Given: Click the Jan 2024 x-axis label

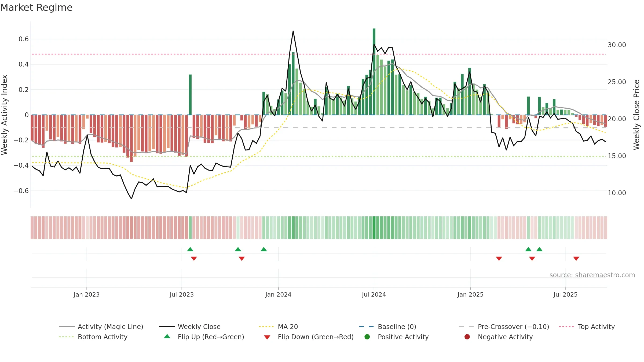Looking at the screenshot, I should [278, 294].
